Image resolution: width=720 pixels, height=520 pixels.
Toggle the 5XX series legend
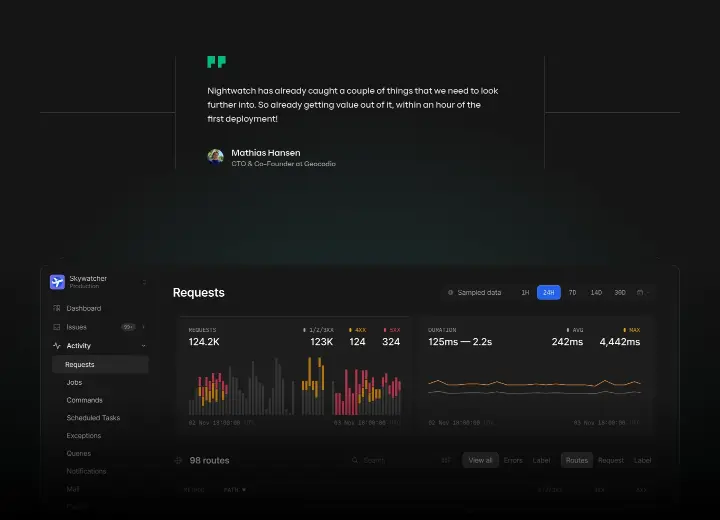(392, 330)
